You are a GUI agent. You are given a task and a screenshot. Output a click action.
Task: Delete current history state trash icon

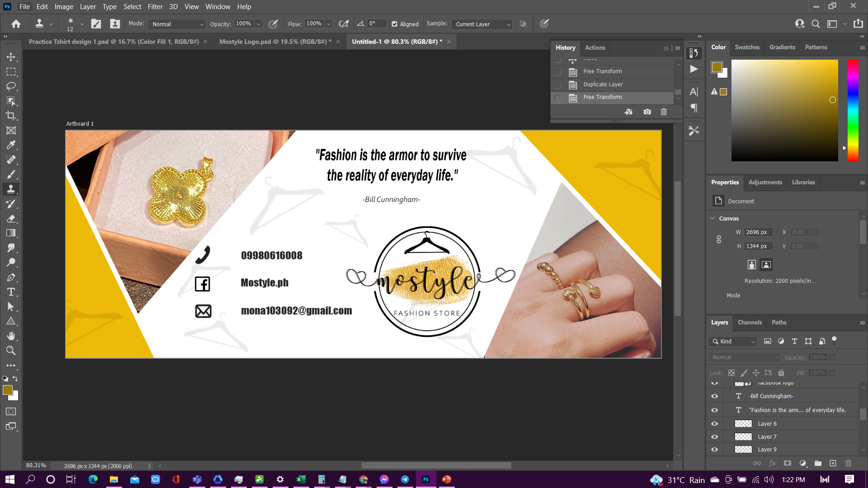tap(664, 112)
